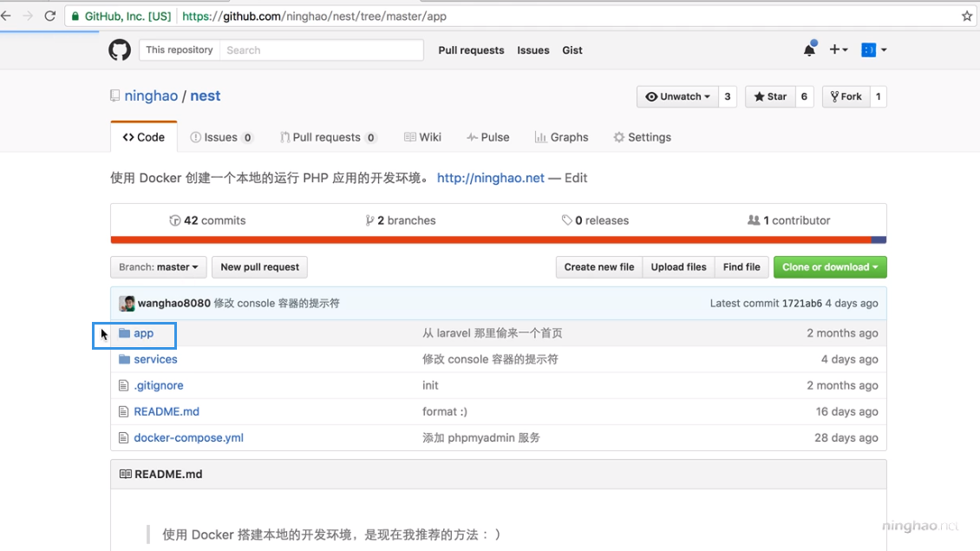The image size is (980, 551).
Task: Open commit hash 1721ab6
Action: point(802,304)
